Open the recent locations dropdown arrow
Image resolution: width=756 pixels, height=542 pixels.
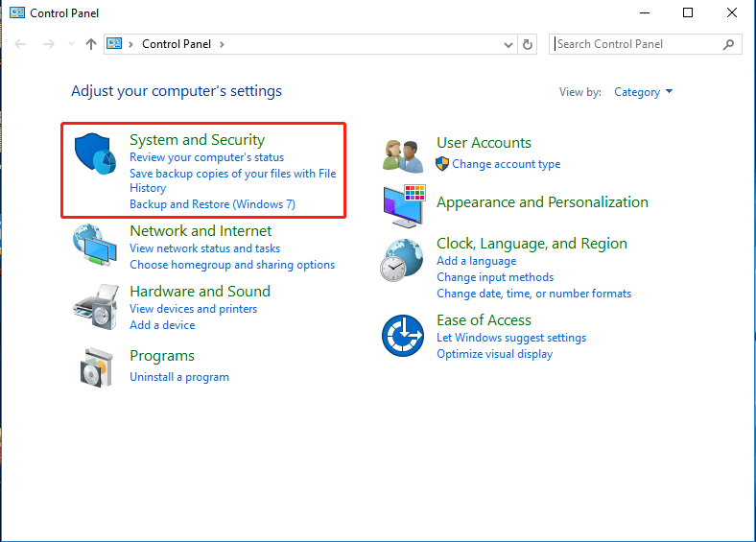[x=71, y=44]
